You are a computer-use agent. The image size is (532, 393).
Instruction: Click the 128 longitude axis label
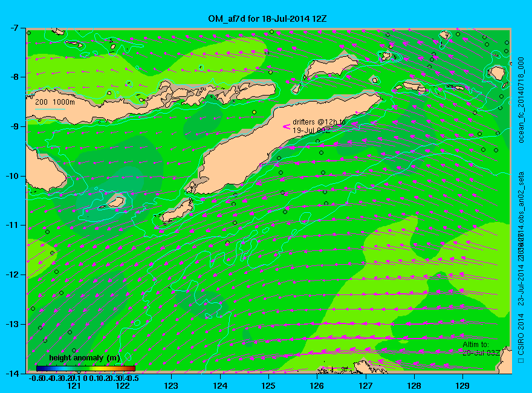pyautogui.click(x=414, y=386)
